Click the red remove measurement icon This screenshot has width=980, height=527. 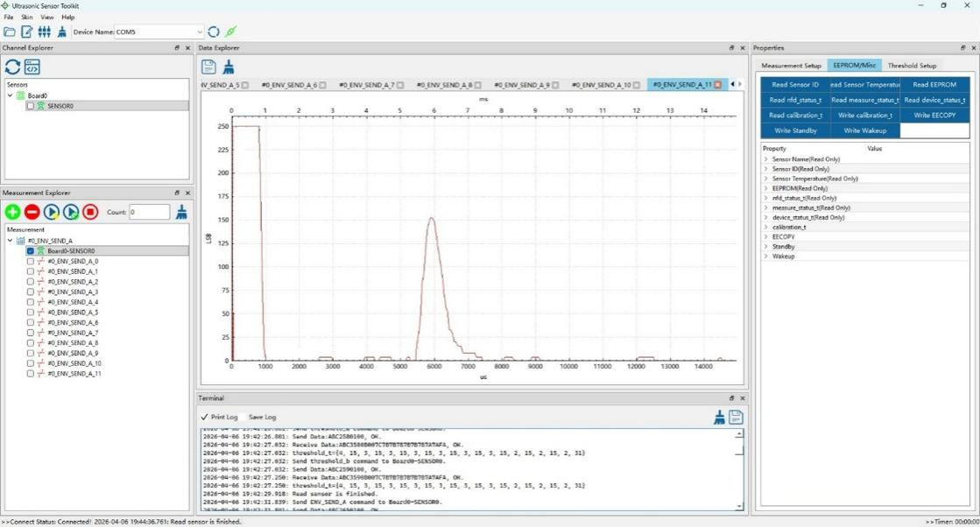pyautogui.click(x=32, y=212)
